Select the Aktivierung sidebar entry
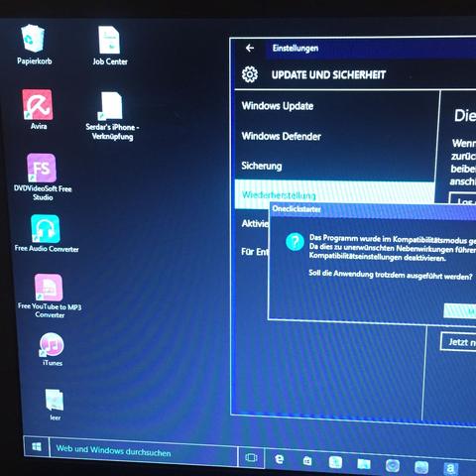The height and width of the screenshot is (476, 476). click(255, 224)
